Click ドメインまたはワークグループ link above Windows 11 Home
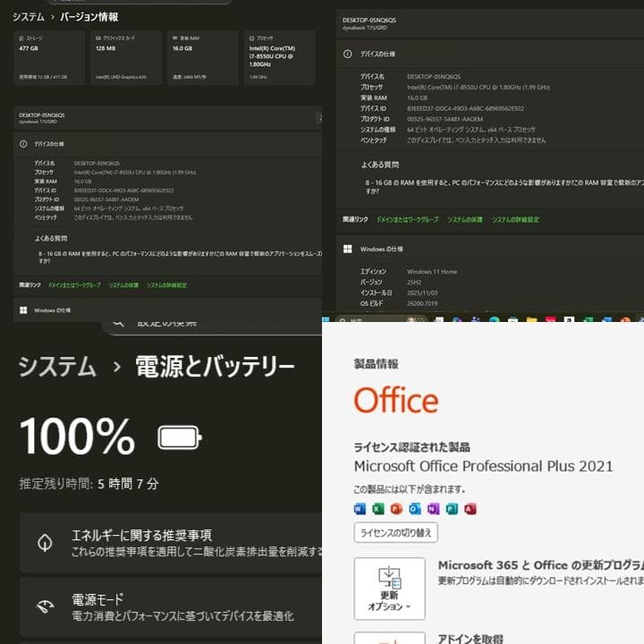The height and width of the screenshot is (644, 644). (x=408, y=220)
